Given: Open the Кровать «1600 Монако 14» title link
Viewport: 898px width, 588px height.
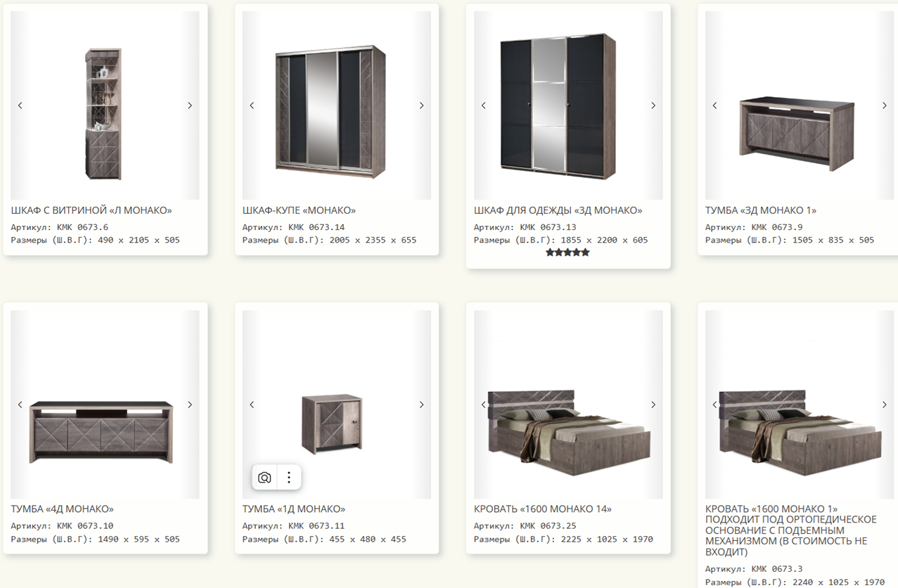Looking at the screenshot, I should click(x=543, y=509).
